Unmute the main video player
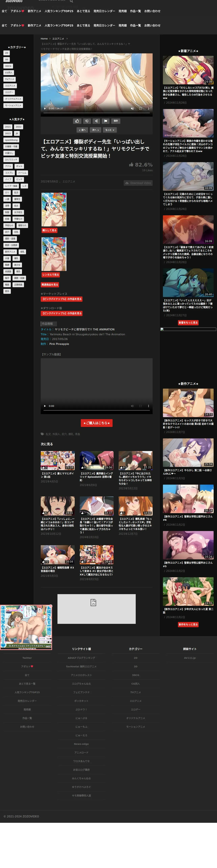 [x=132, y=109]
